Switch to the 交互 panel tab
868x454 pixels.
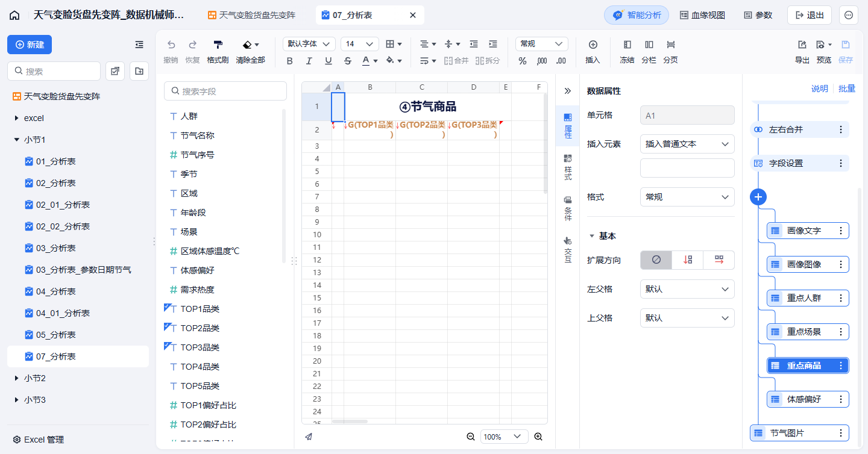tap(567, 249)
